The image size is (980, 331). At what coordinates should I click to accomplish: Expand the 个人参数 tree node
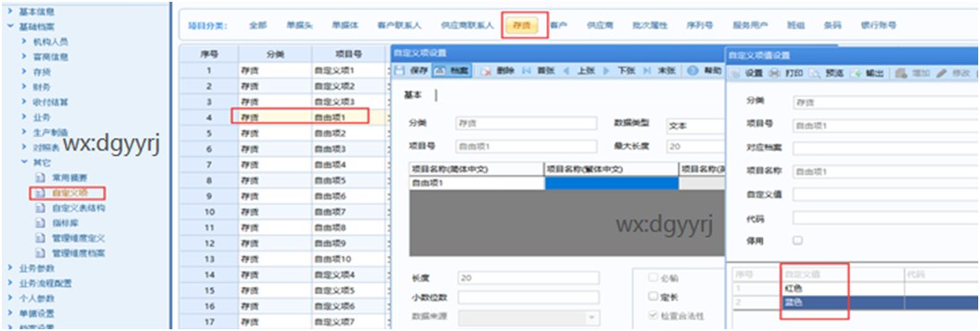[10, 298]
